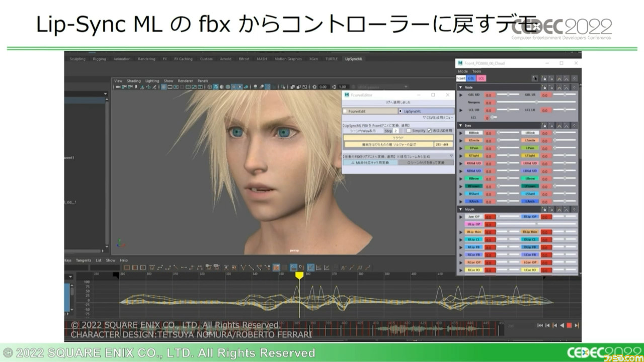The width and height of the screenshot is (644, 362).
Task: Collapse the Mouth section in Fcont window
Action: [460, 209]
